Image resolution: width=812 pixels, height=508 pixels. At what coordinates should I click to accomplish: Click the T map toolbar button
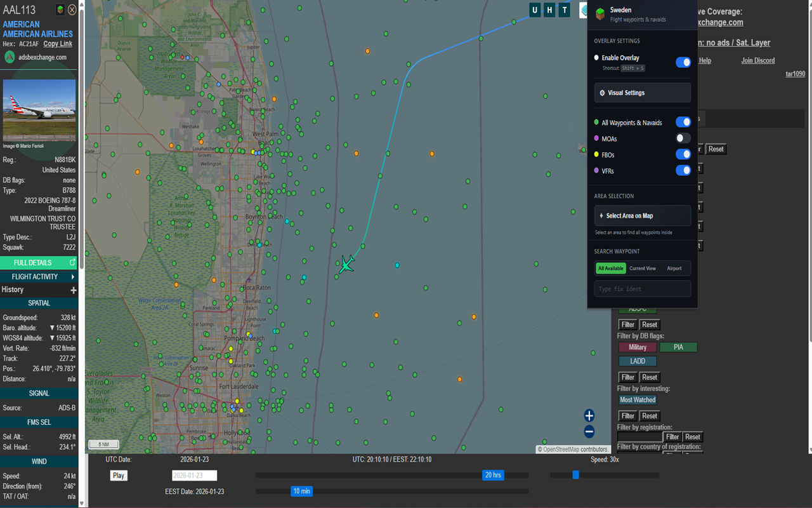coord(564,10)
